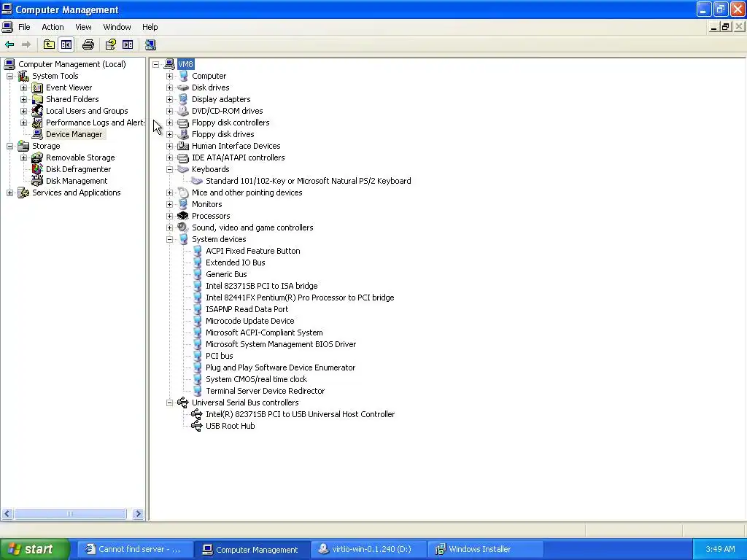Expand the Performance Logs and Alerts node
The width and height of the screenshot is (747, 560).
coord(24,122)
